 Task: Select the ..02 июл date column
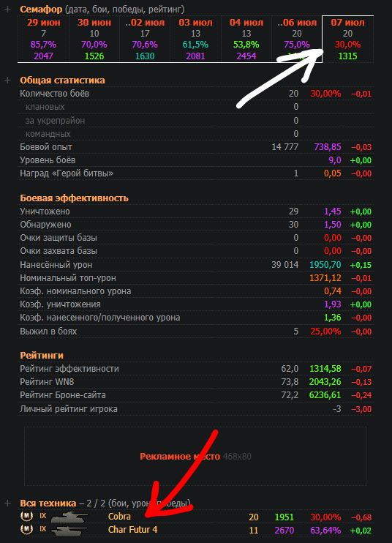[145, 39]
